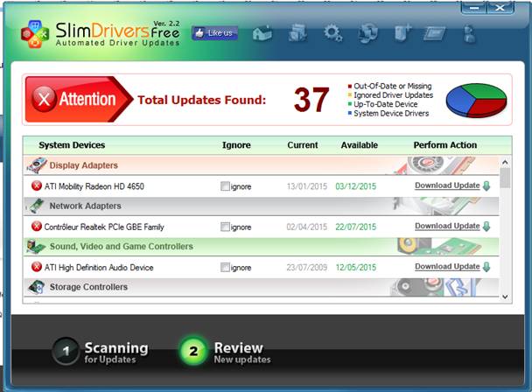Click the globe with arrows toolbar icon

[368, 33]
